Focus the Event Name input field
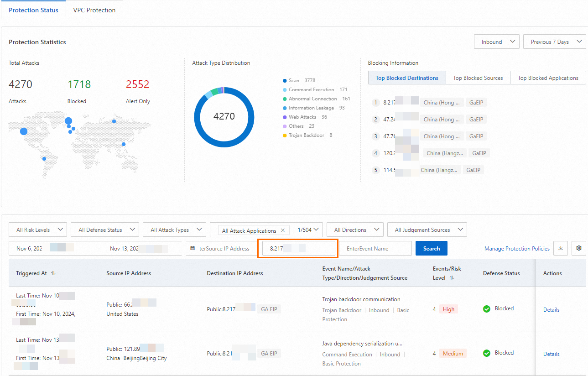 [375, 249]
